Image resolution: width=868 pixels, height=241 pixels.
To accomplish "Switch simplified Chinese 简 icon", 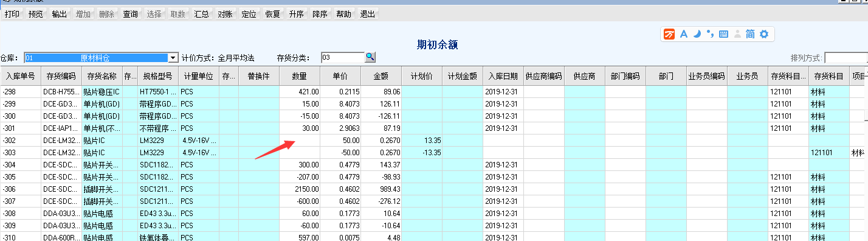I will click(x=750, y=35).
